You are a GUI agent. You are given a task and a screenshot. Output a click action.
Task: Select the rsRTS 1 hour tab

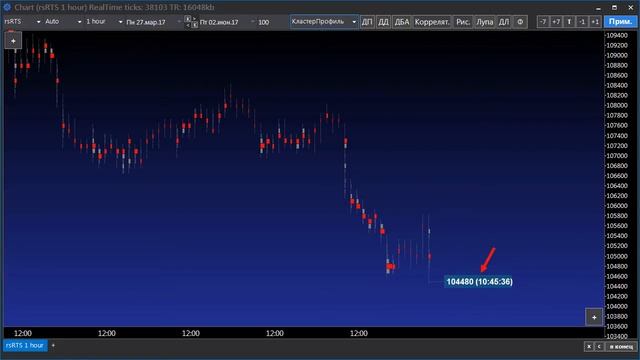point(25,345)
